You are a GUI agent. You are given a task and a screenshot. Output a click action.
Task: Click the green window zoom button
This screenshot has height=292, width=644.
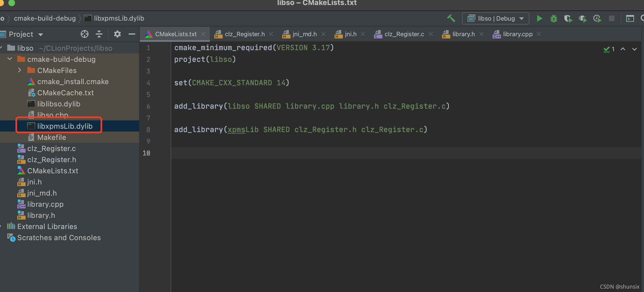click(11, 3)
